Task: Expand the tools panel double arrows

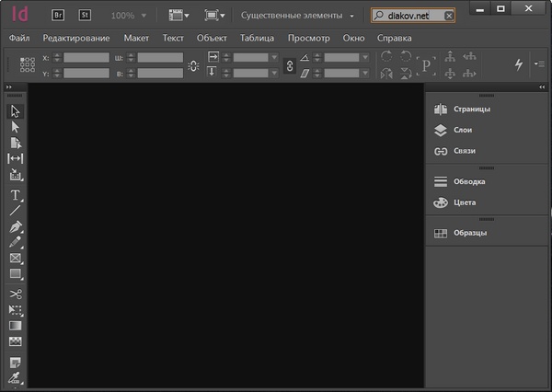Action: 9,86
